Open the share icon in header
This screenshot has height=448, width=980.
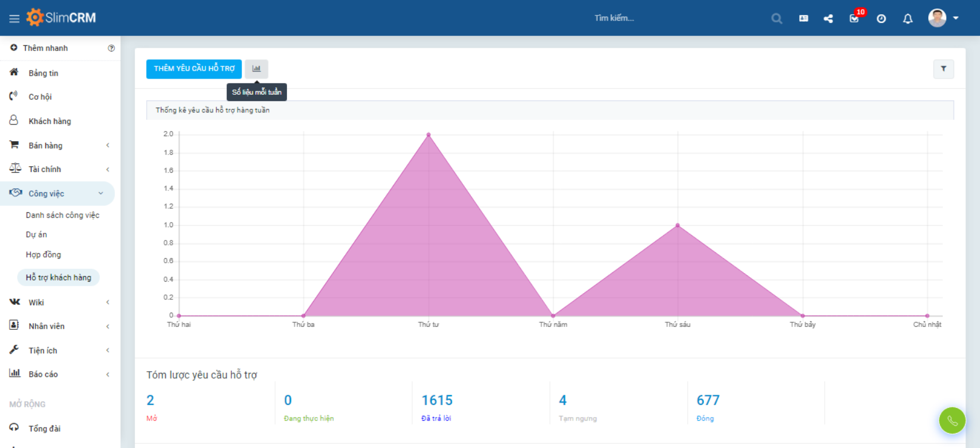[828, 18]
